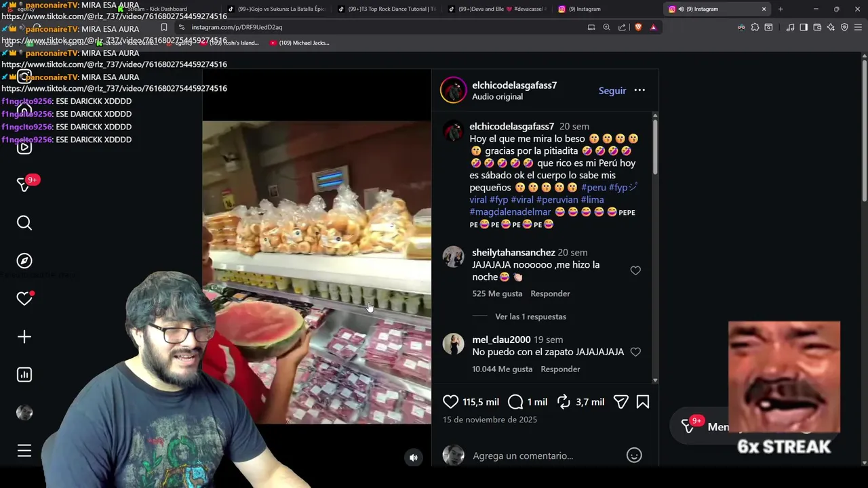Like the post with the heart icon
The width and height of the screenshot is (868, 488).
(x=451, y=402)
